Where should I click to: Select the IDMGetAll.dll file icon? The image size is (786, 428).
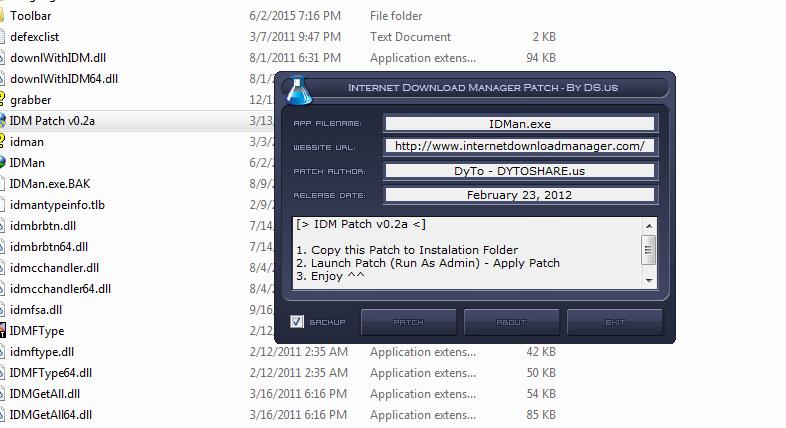tap(2, 394)
